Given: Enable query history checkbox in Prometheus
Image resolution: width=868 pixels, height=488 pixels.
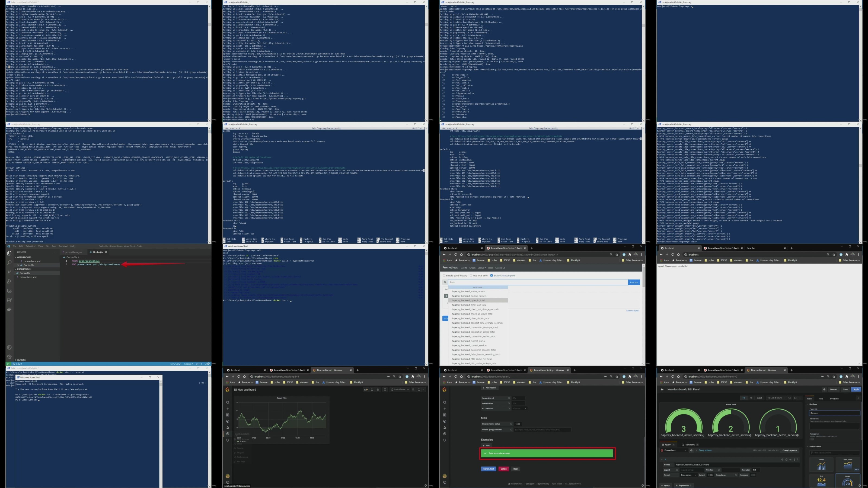Looking at the screenshot, I should (x=444, y=275).
